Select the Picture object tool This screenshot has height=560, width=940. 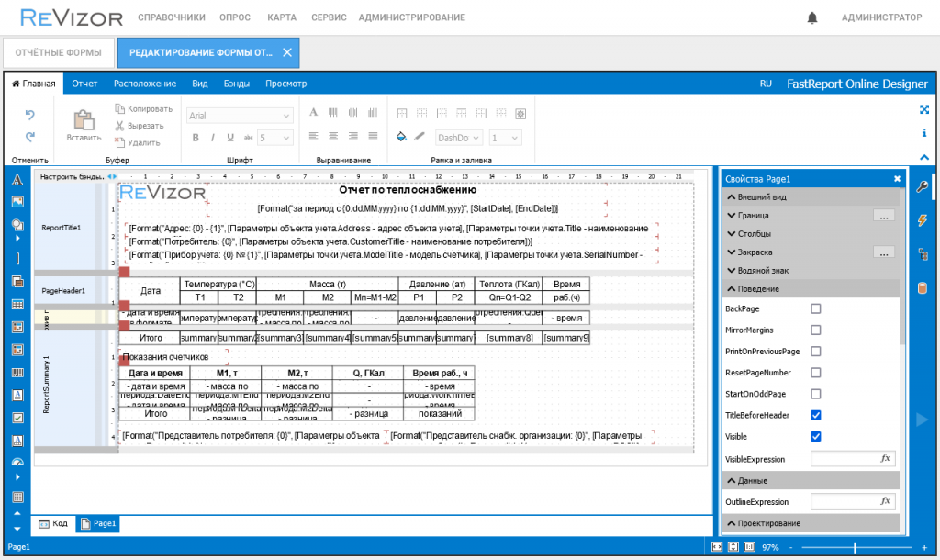(x=17, y=202)
